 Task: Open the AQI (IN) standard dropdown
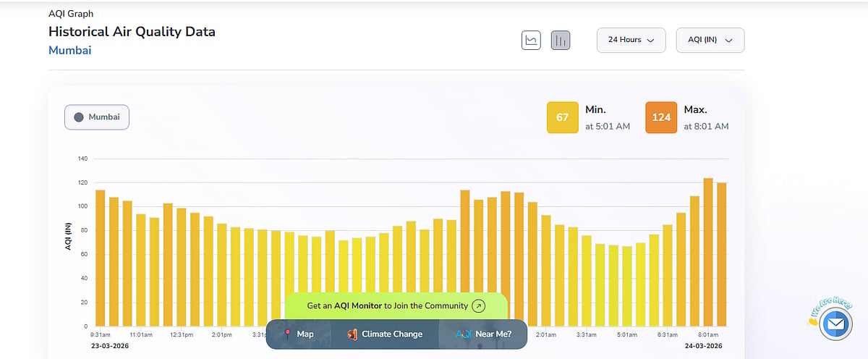click(x=710, y=40)
